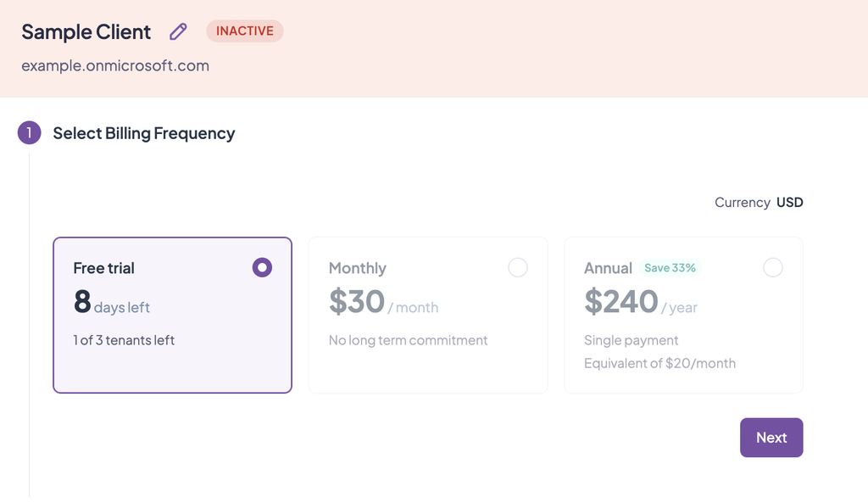Click the Equivalent of $20/month text
This screenshot has width=868, height=503.
click(x=659, y=363)
